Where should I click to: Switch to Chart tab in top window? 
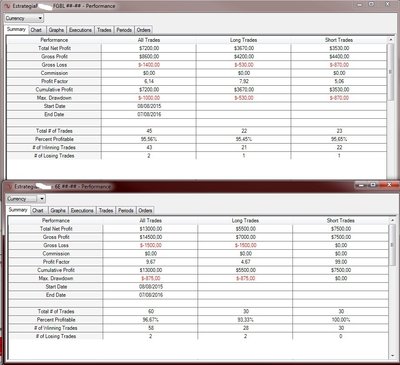coord(36,30)
